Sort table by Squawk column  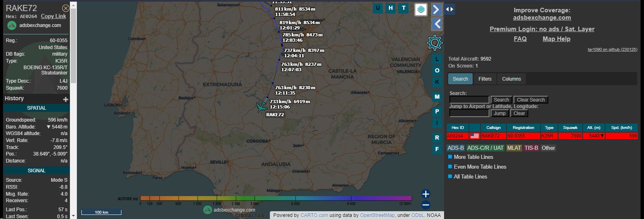pos(570,128)
